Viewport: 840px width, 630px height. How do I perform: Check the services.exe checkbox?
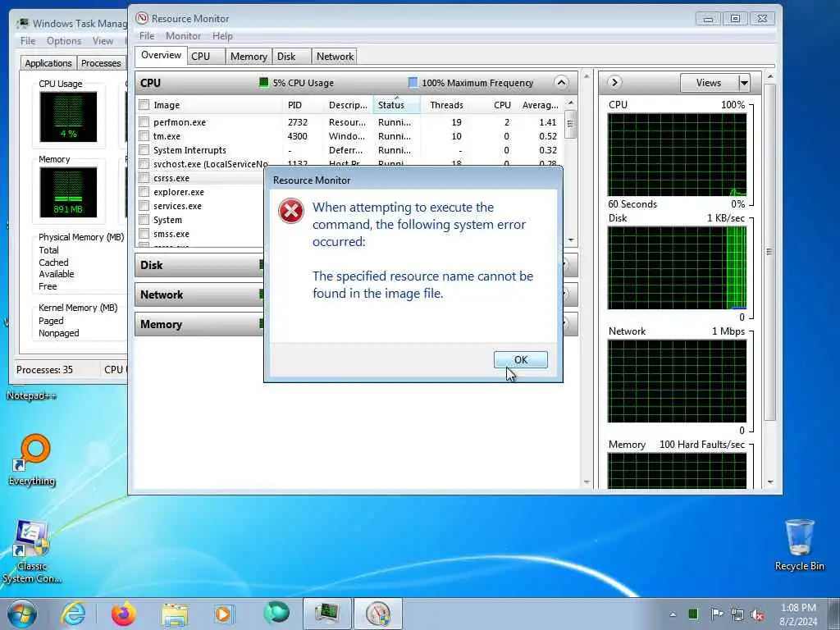[x=144, y=206]
